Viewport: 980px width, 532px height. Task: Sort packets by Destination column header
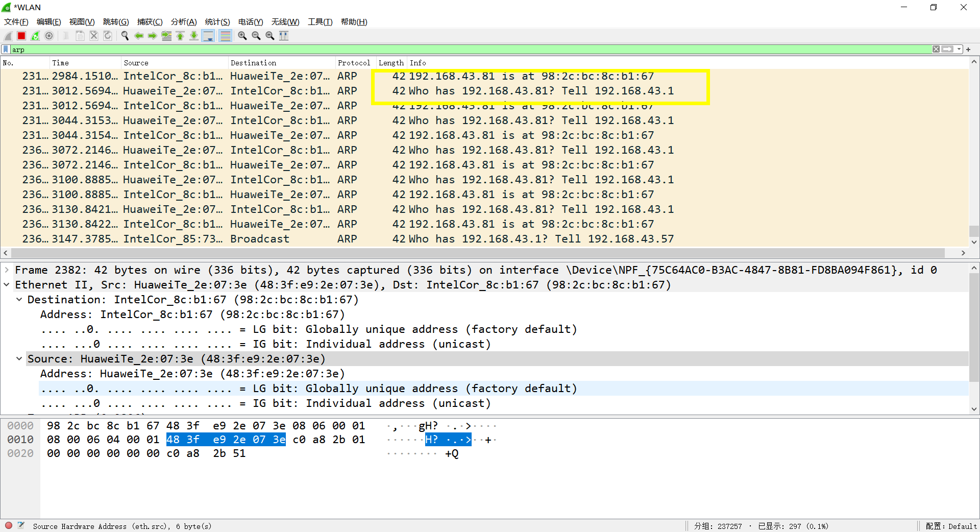coord(282,63)
